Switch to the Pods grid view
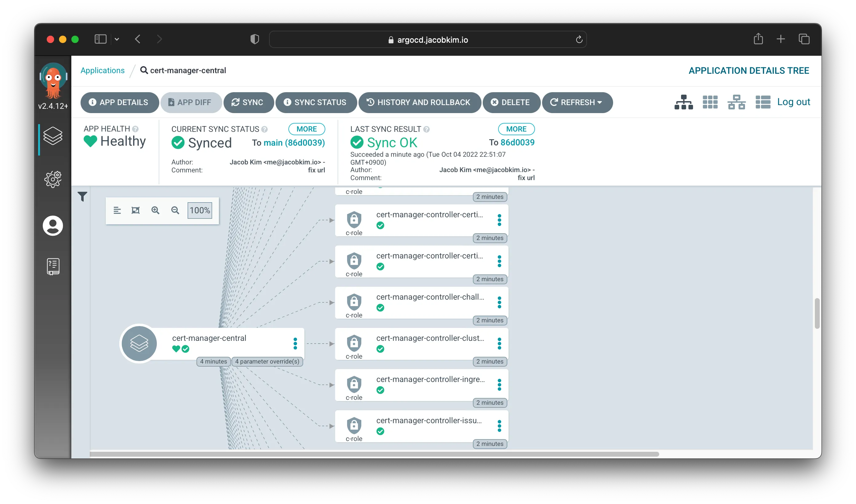Screen dimensions: 856x504 710,102
